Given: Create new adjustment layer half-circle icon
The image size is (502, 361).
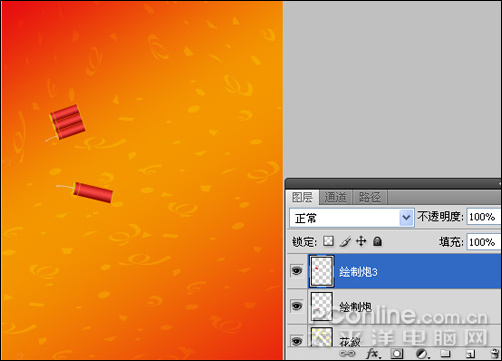Looking at the screenshot, I should point(422,354).
